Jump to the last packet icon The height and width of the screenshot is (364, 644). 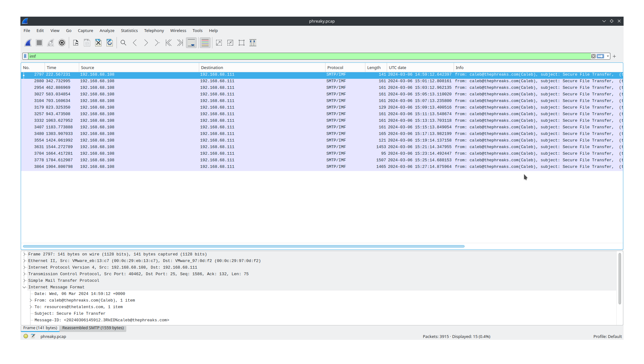pyautogui.click(x=180, y=43)
